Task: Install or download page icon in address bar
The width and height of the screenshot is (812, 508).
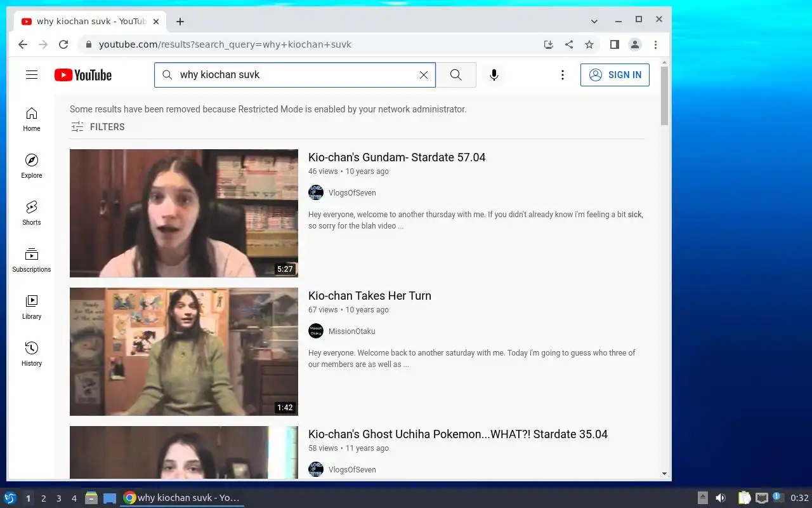Action: point(549,44)
